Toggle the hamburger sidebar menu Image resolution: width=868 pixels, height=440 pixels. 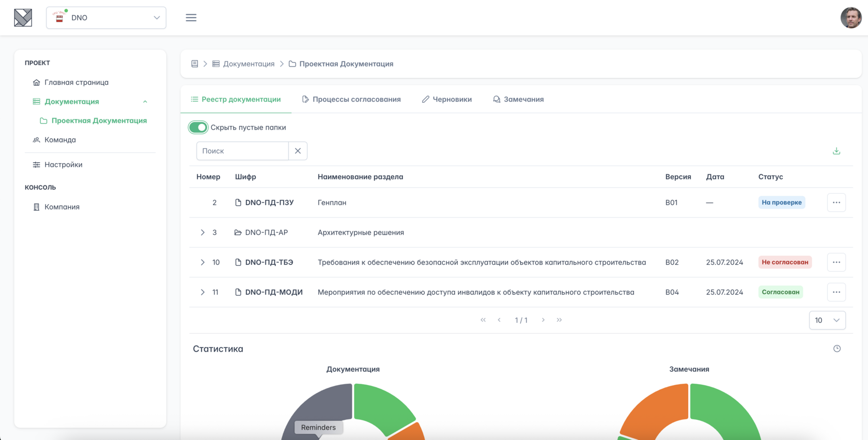point(191,18)
